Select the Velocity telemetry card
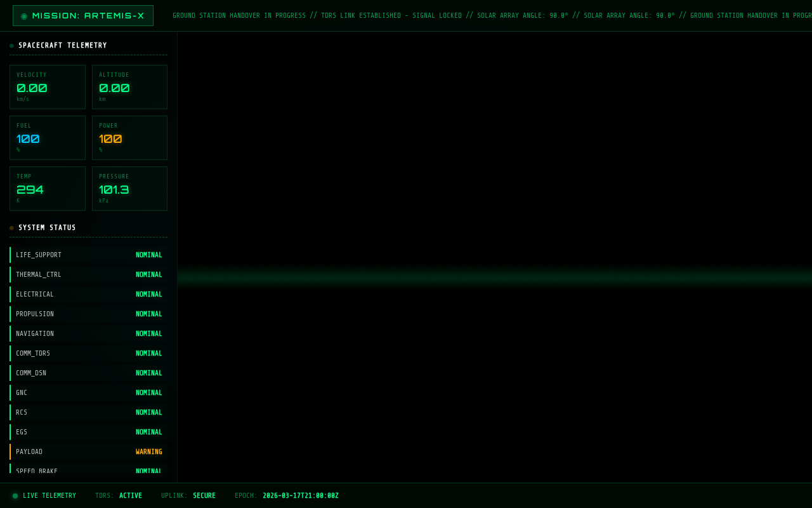 coord(48,87)
